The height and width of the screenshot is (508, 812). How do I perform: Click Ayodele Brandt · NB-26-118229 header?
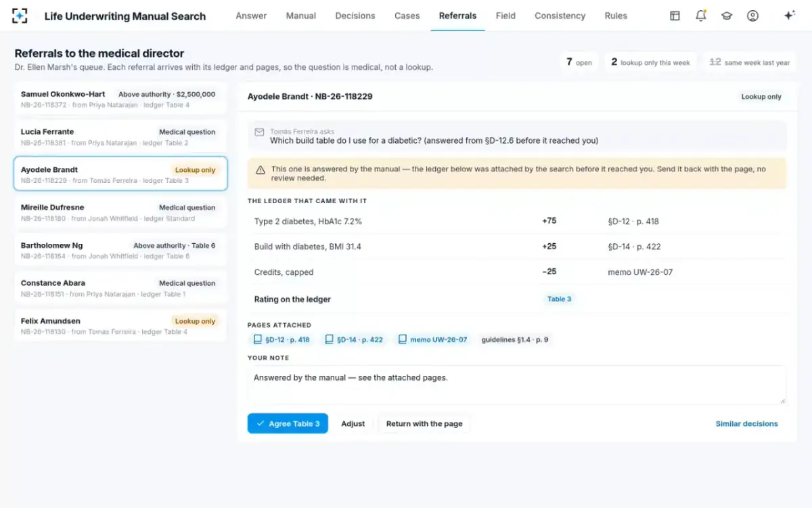tap(310, 97)
